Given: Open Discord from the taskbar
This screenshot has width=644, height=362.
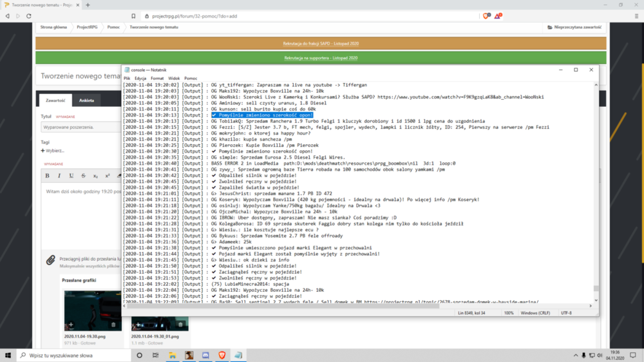Looking at the screenshot, I should point(205,356).
